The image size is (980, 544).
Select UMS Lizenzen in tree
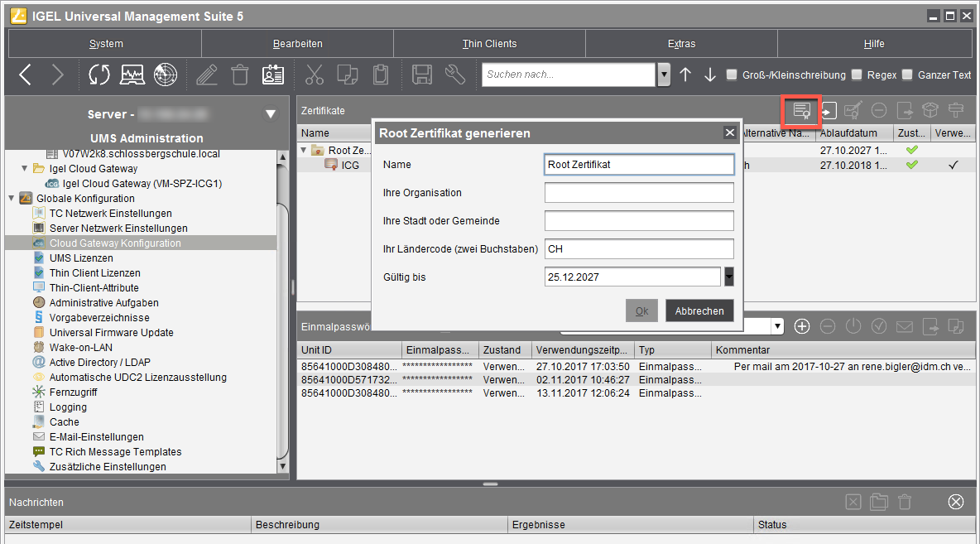click(81, 258)
